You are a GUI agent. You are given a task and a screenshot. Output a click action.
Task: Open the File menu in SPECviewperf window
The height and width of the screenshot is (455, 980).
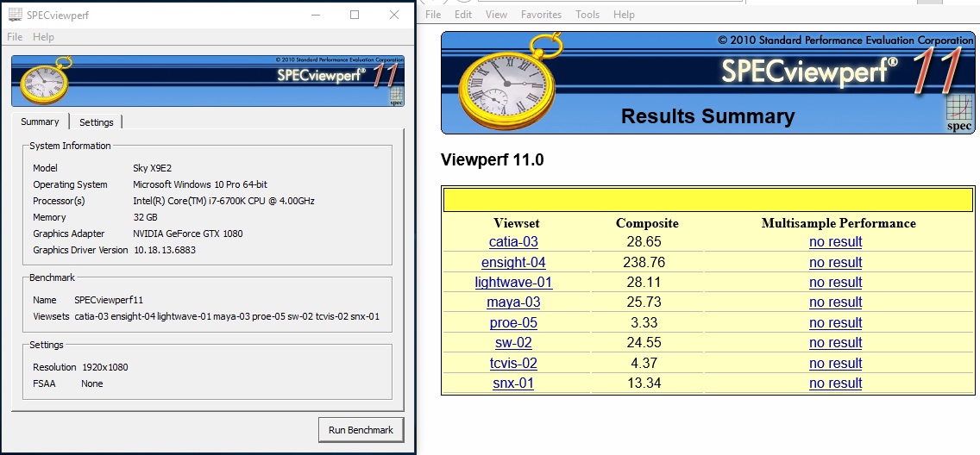[15, 37]
